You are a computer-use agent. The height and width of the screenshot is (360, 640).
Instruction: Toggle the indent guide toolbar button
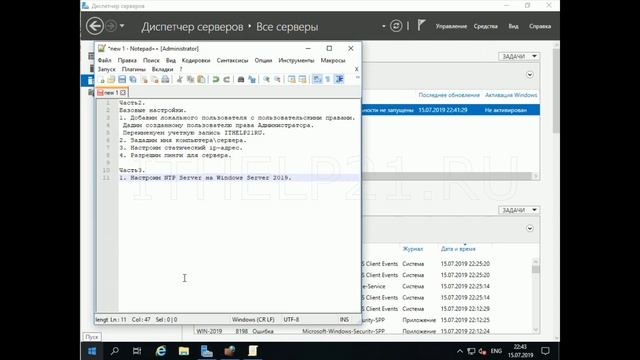click(339, 79)
